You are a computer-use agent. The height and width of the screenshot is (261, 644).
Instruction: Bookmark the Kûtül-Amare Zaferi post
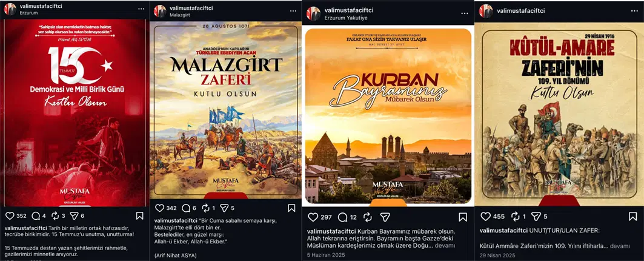coord(632,216)
